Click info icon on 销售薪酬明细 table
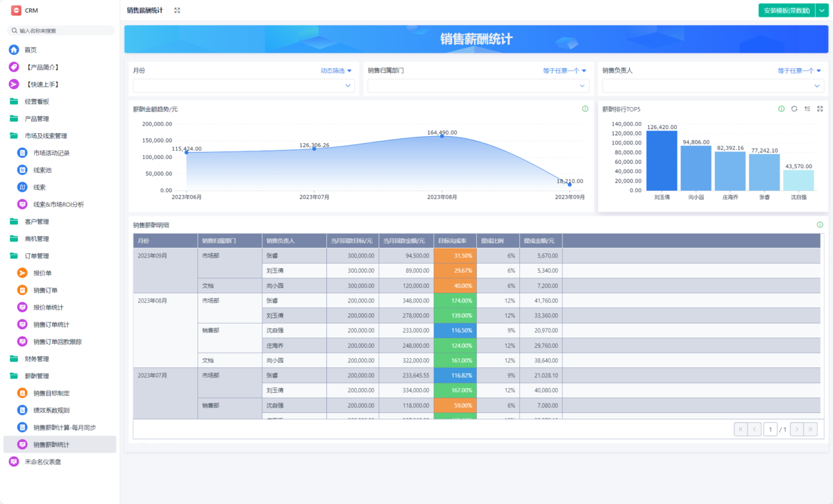This screenshot has height=504, width=833. pyautogui.click(x=820, y=225)
